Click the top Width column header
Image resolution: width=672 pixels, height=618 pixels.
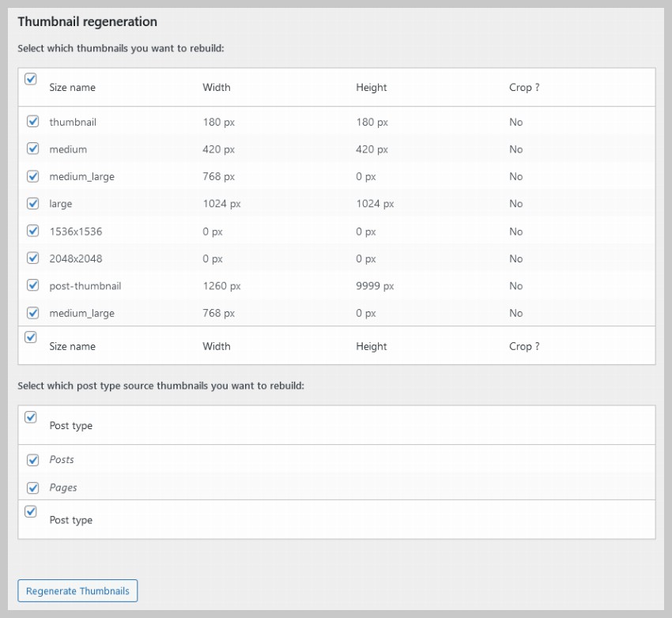click(217, 88)
